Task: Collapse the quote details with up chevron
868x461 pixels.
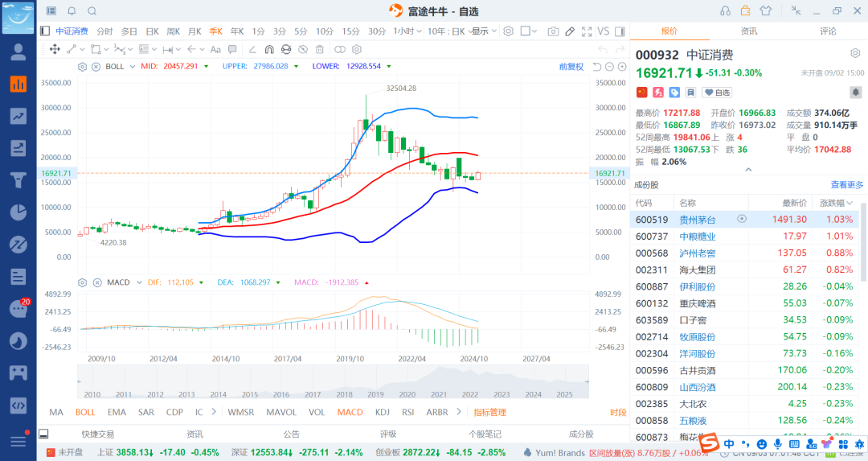Action: (x=748, y=170)
